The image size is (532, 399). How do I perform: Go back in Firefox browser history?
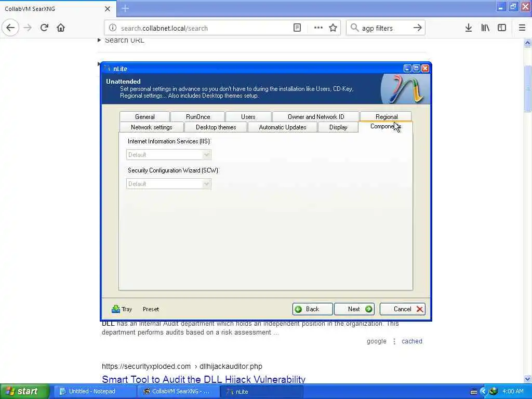pyautogui.click(x=10, y=28)
